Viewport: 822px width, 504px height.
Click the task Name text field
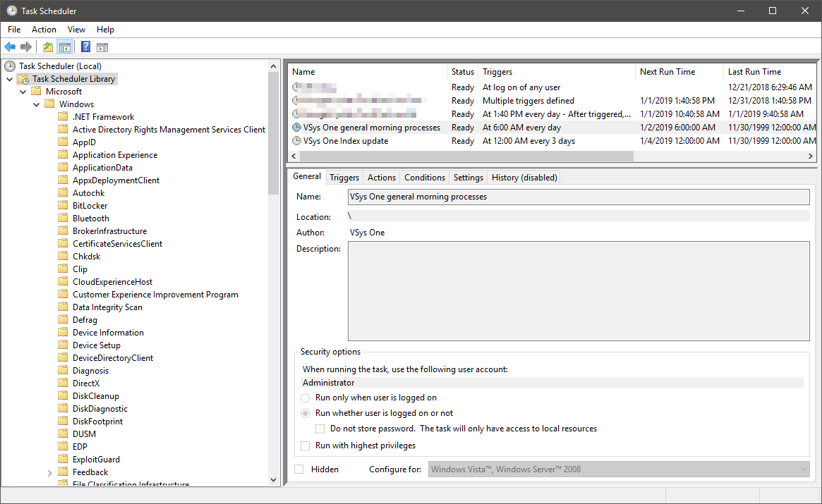579,197
